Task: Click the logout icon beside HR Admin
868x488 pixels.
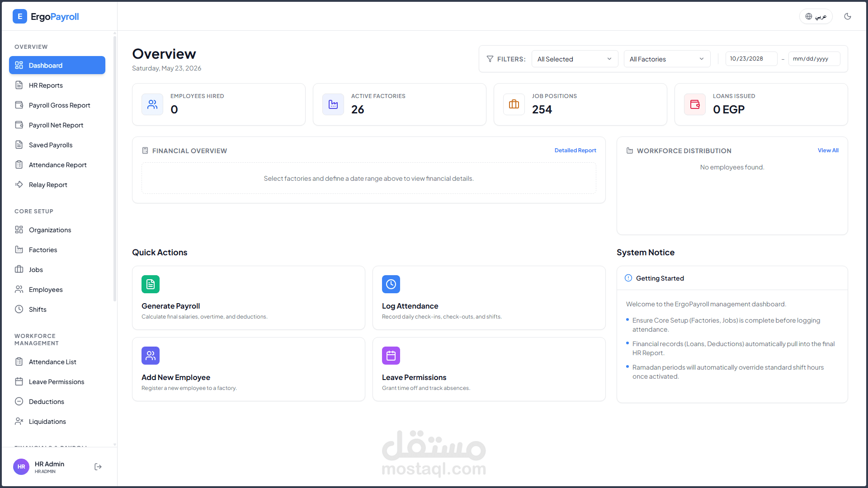Action: coord(98,467)
